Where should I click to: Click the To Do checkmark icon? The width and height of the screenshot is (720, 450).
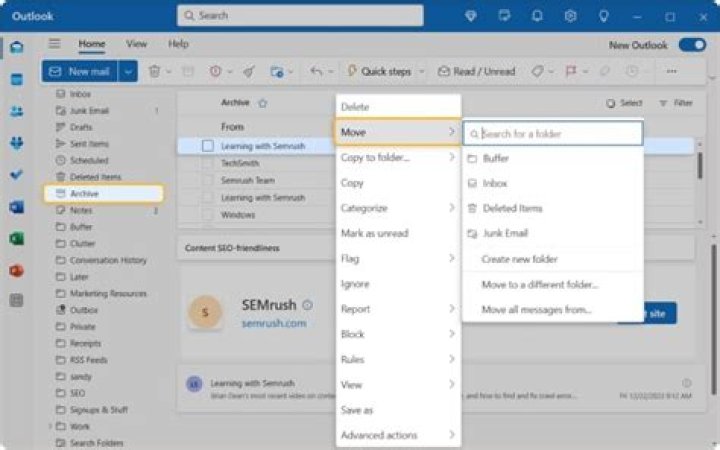(17, 175)
